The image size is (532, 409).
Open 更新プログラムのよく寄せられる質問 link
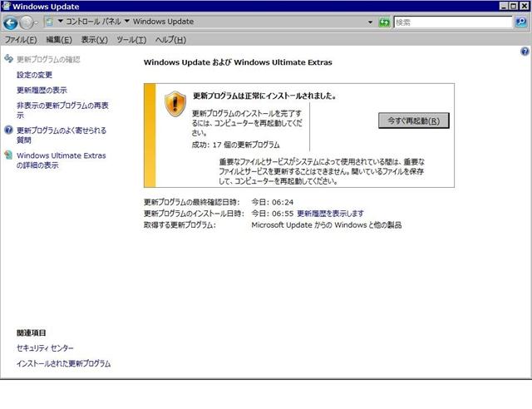pos(62,136)
